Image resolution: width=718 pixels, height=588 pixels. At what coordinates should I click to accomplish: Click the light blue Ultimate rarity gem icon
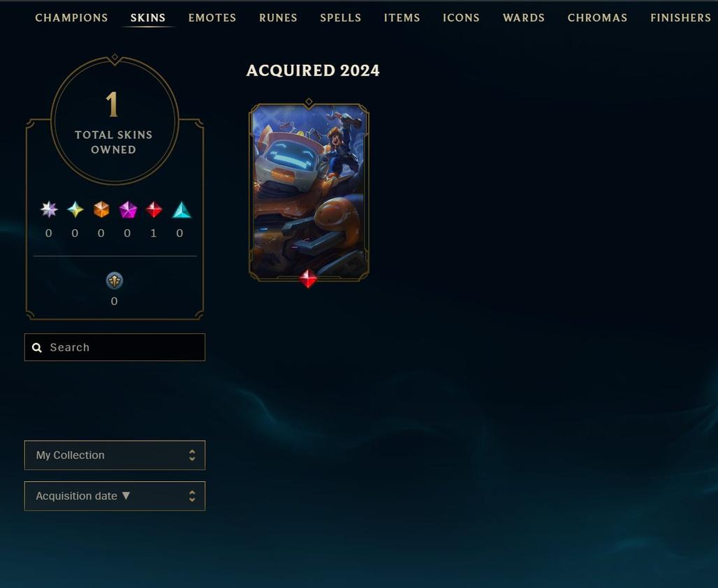[x=75, y=210]
